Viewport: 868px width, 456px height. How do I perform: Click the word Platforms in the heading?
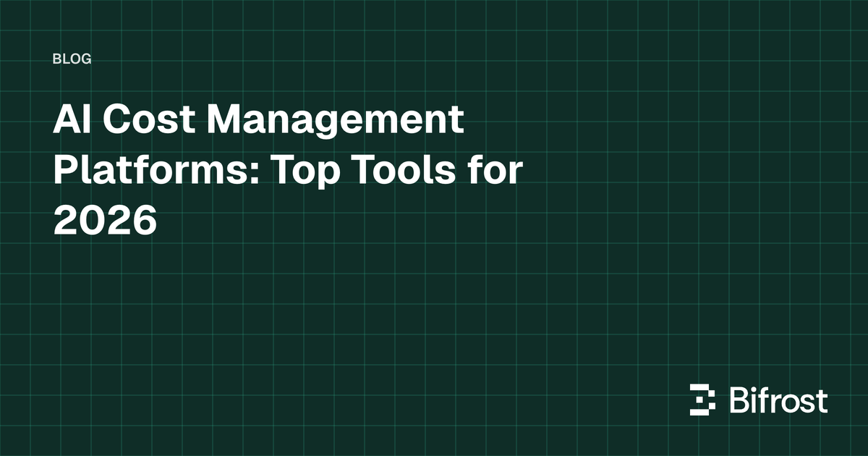[145, 171]
